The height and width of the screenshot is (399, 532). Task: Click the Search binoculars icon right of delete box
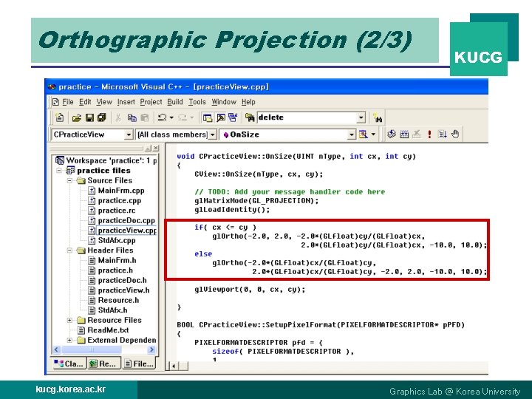378,117
